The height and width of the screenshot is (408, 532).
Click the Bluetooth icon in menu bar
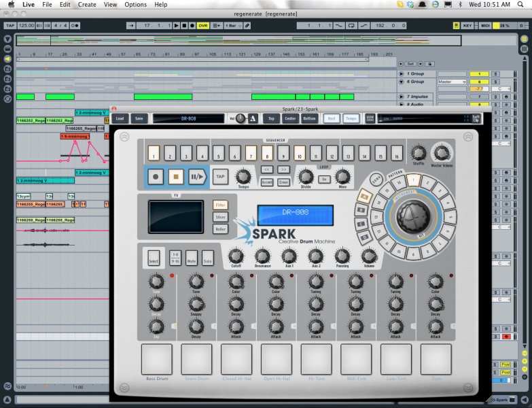click(x=461, y=4)
